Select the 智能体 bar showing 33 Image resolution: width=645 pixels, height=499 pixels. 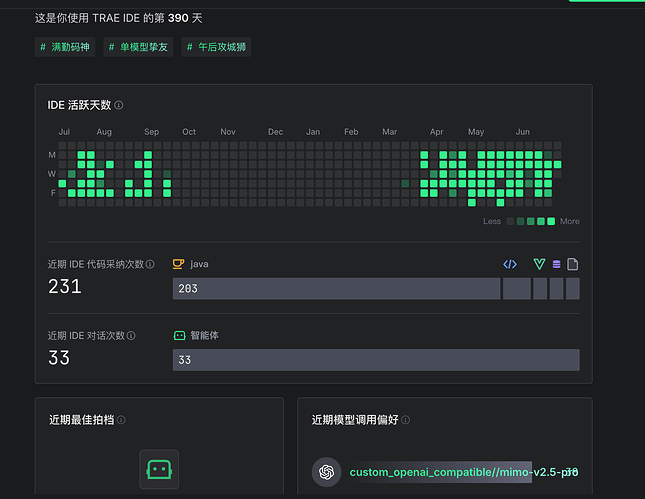[376, 360]
